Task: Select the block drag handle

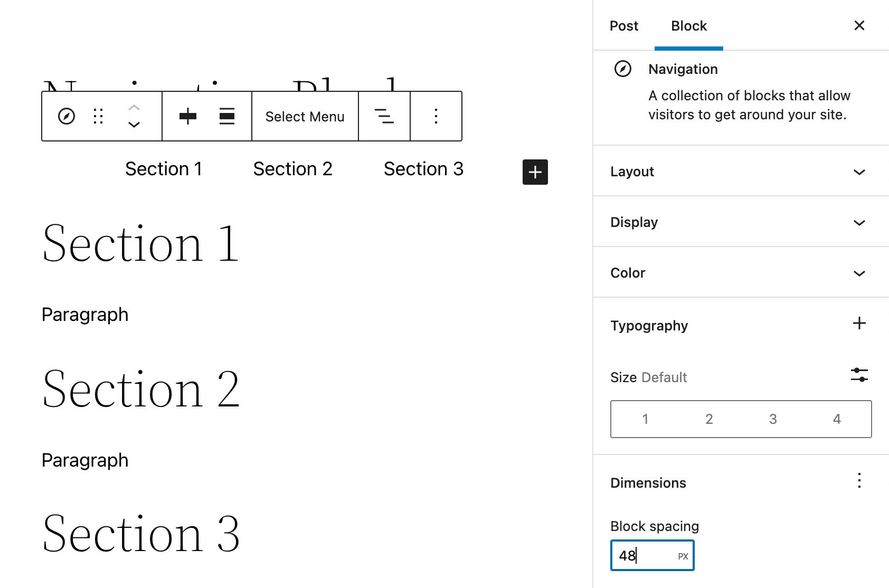Action: [x=98, y=116]
